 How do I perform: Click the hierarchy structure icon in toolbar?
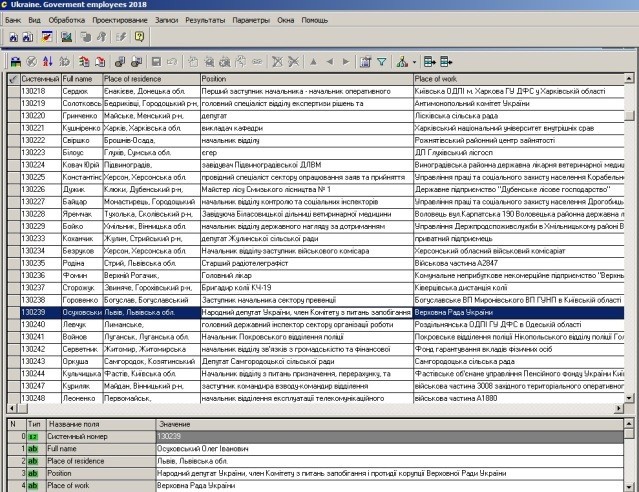pos(403,62)
